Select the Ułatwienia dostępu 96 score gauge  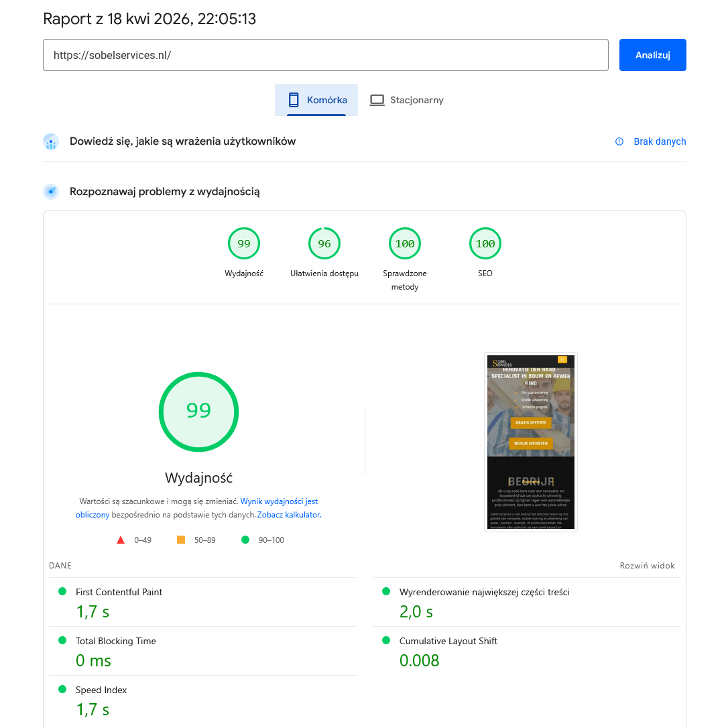(324, 244)
